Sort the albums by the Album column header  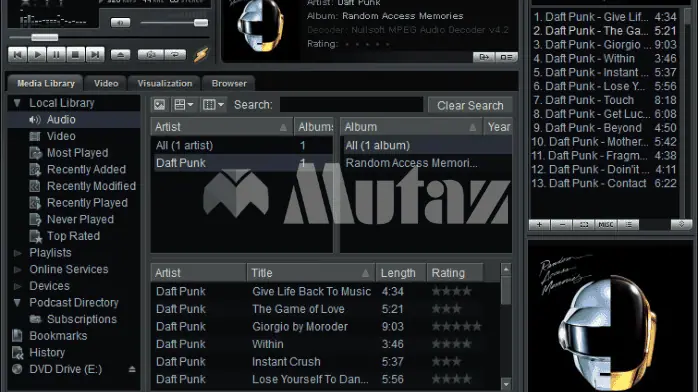click(412, 127)
